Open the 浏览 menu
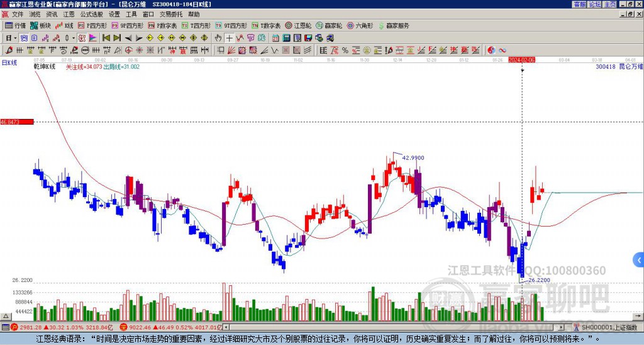This screenshot has height=345, width=644. tap(35, 14)
